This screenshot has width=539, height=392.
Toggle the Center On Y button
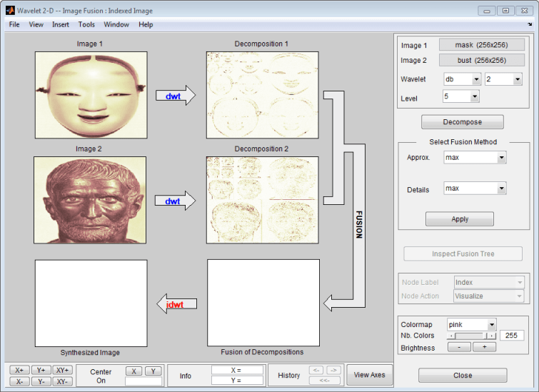pos(153,371)
